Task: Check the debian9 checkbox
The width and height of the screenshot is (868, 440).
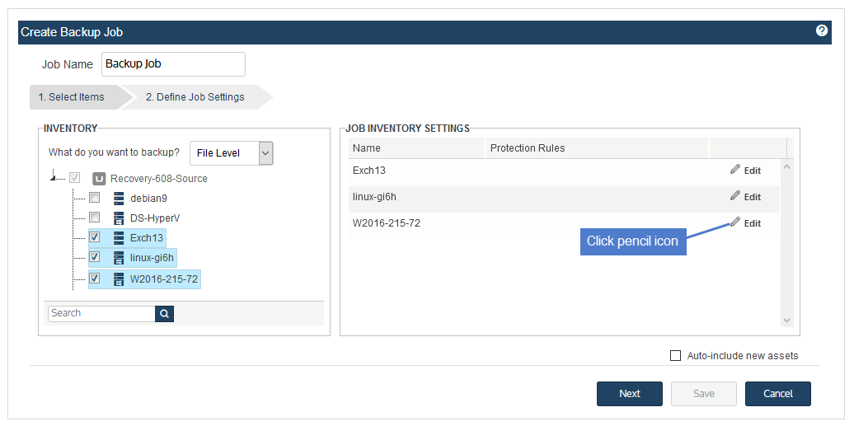Action: click(95, 198)
